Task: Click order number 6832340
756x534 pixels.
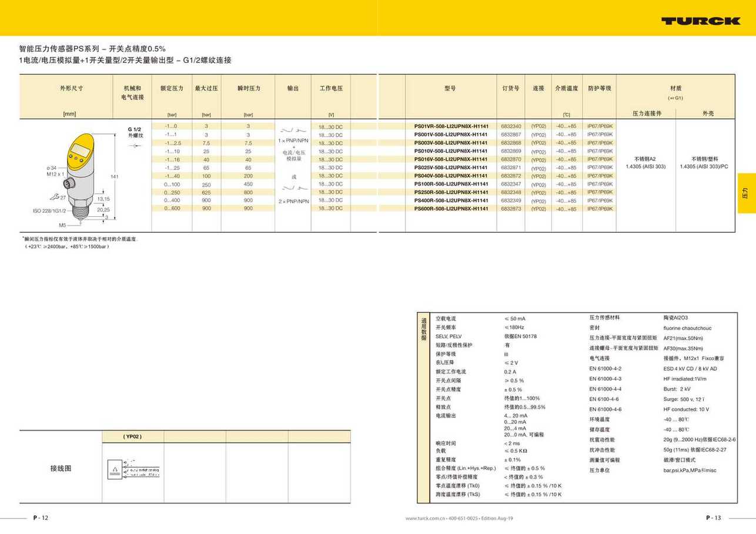Action: click(x=511, y=126)
